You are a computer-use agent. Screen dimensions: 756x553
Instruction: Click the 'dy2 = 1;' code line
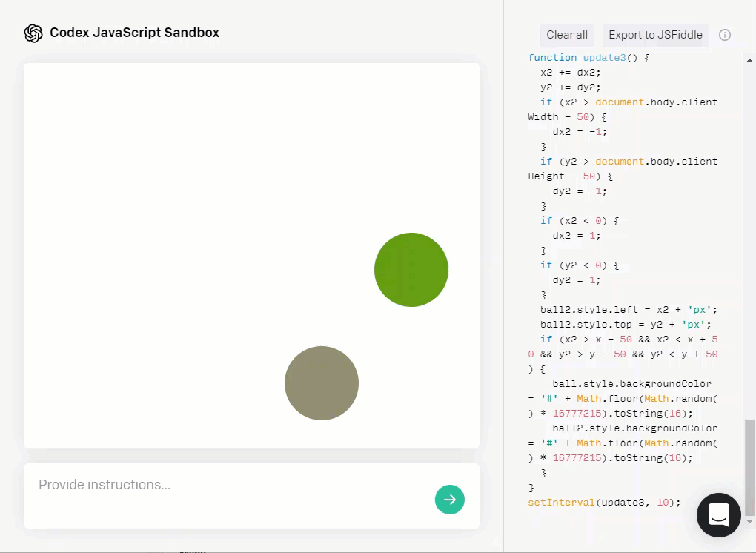(577, 280)
